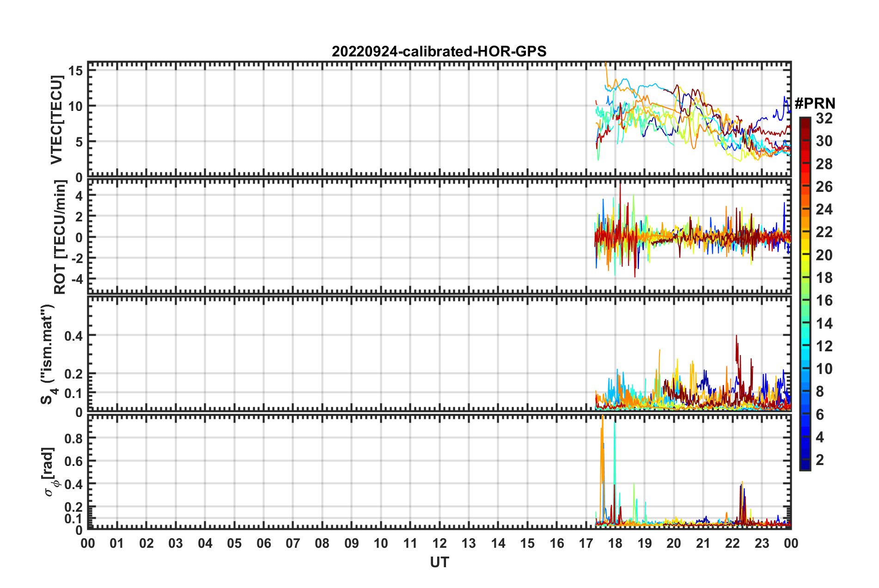Image resolution: width=879 pixels, height=588 pixels.
Task: Click x-axis tick label 20
Action: coord(674,544)
